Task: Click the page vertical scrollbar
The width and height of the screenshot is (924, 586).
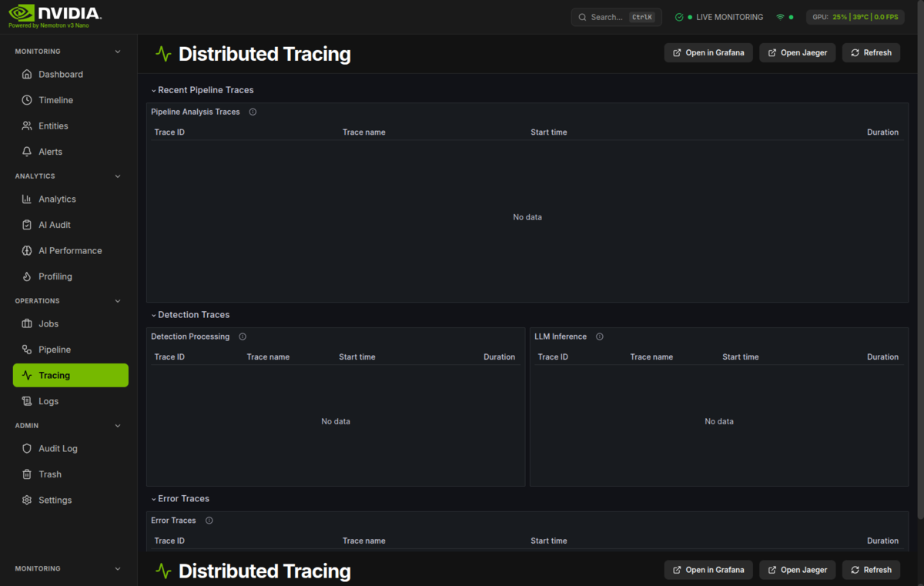Action: click(x=919, y=293)
